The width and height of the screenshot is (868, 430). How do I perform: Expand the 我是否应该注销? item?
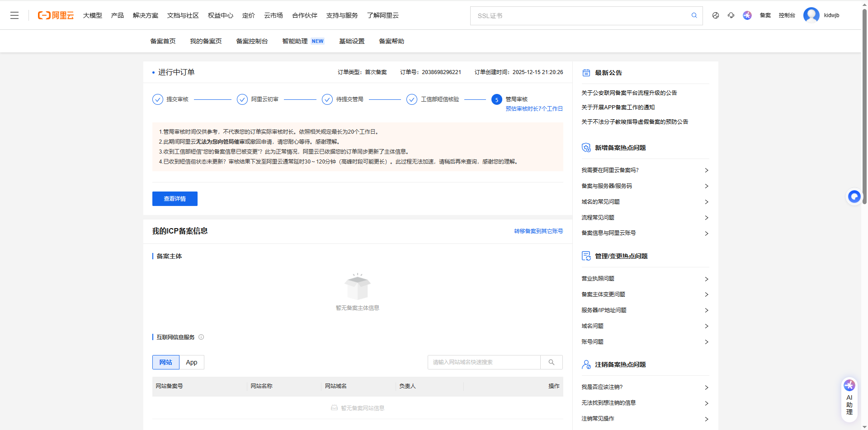coord(645,387)
